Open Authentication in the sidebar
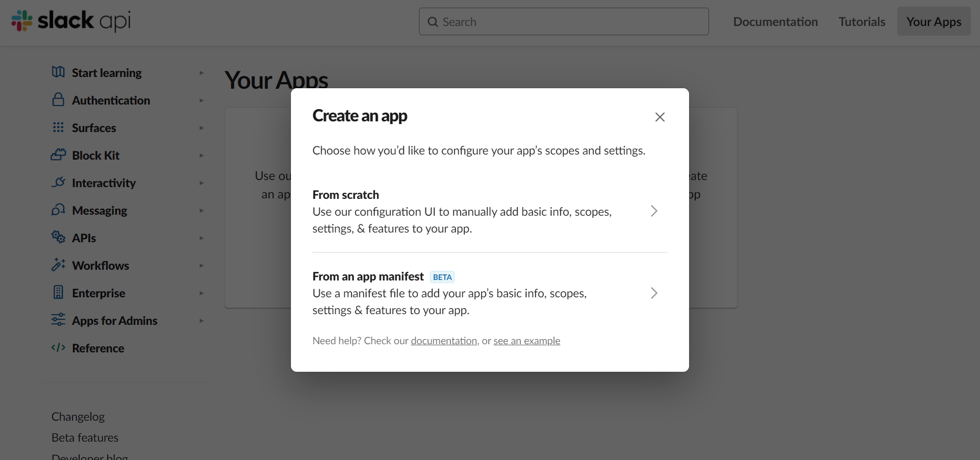Image resolution: width=980 pixels, height=460 pixels. click(111, 100)
